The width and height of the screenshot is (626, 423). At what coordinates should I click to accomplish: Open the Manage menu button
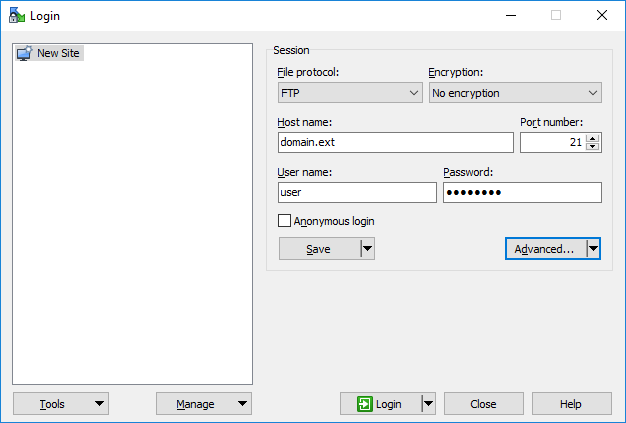click(x=204, y=404)
